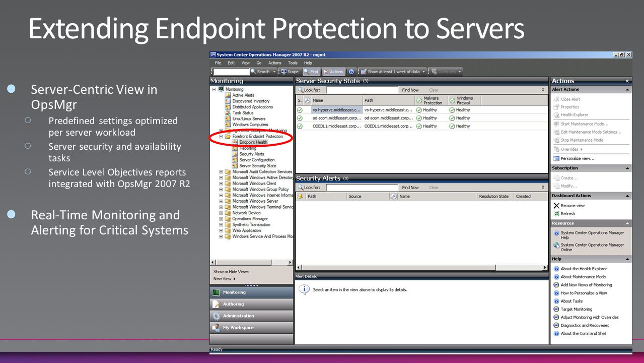The image size is (644, 363).
Task: Open the 'Show at least 1 week of data' dropdown
Action: [393, 72]
